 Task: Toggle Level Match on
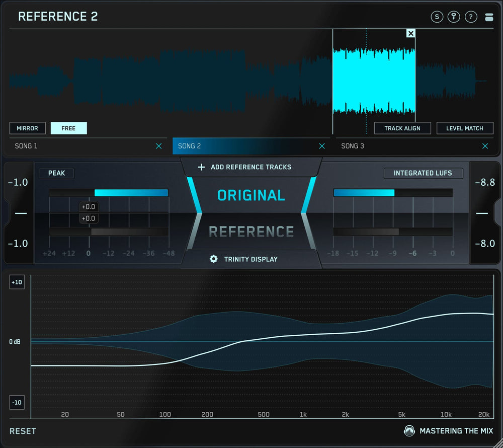(x=465, y=128)
